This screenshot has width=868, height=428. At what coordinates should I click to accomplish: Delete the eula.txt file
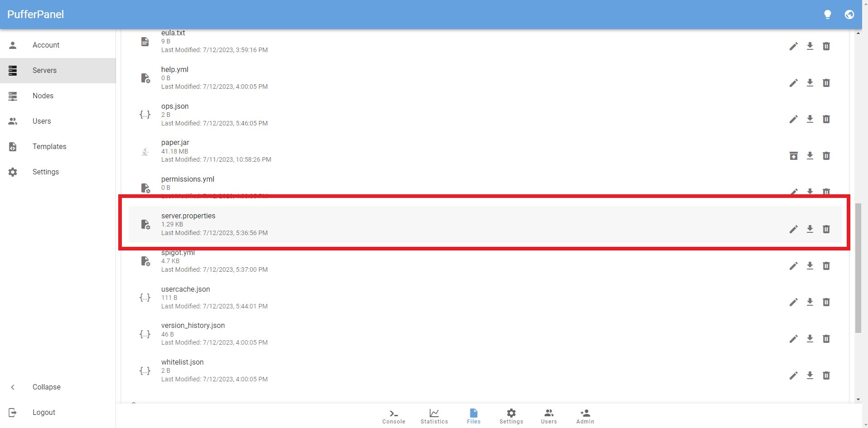point(826,46)
